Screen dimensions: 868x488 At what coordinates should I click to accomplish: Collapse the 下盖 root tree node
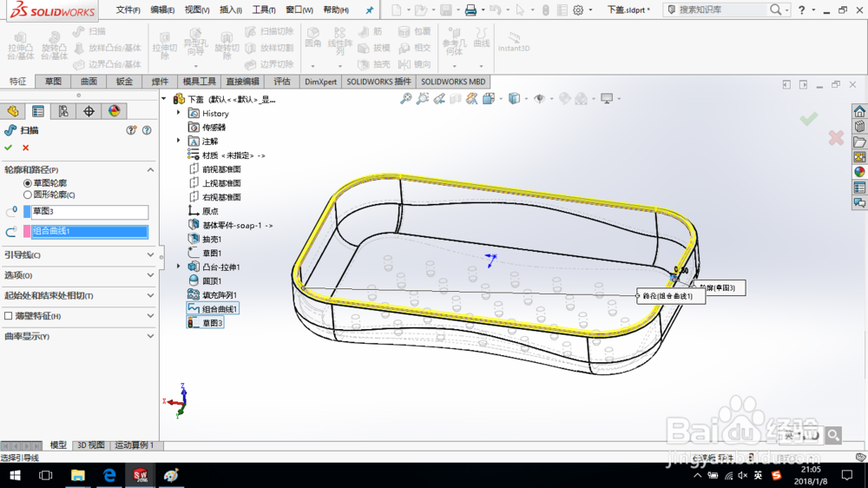[164, 99]
